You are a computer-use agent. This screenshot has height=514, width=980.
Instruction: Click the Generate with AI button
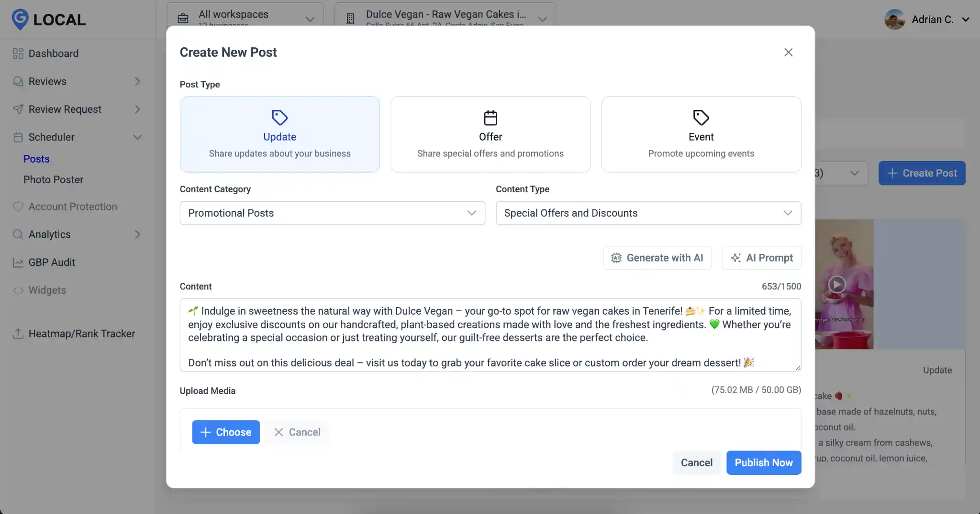tap(657, 258)
